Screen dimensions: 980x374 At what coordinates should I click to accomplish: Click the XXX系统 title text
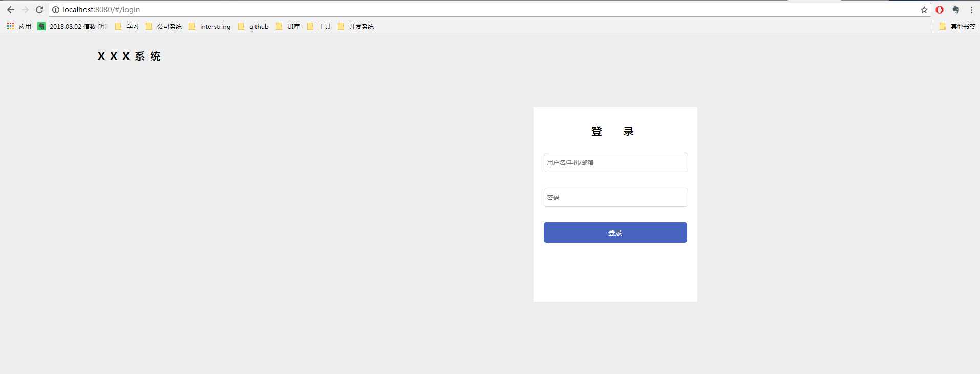coord(129,56)
